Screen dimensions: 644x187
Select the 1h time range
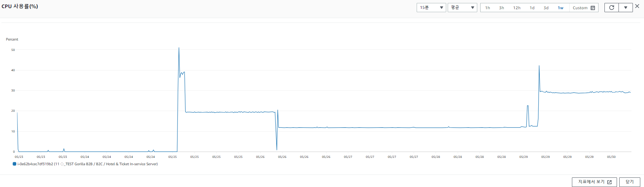coord(488,8)
